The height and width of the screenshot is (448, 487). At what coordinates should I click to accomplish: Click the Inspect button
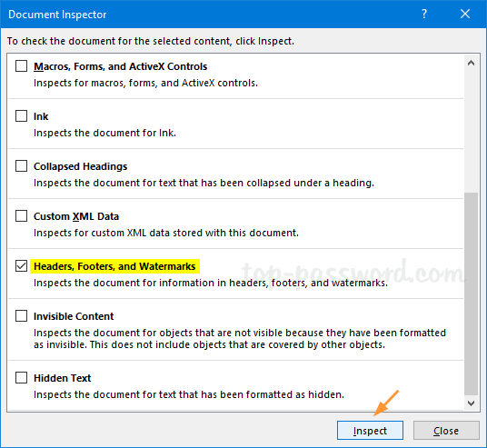[370, 431]
